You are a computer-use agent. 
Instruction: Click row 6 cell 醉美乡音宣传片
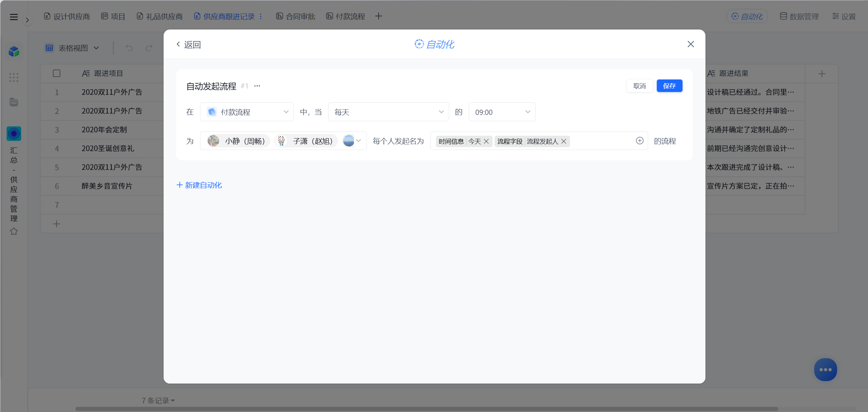107,186
